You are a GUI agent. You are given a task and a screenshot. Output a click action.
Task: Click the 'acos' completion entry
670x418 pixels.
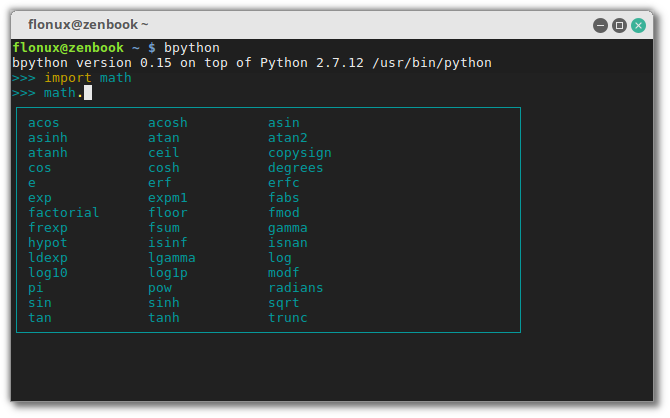(44, 123)
